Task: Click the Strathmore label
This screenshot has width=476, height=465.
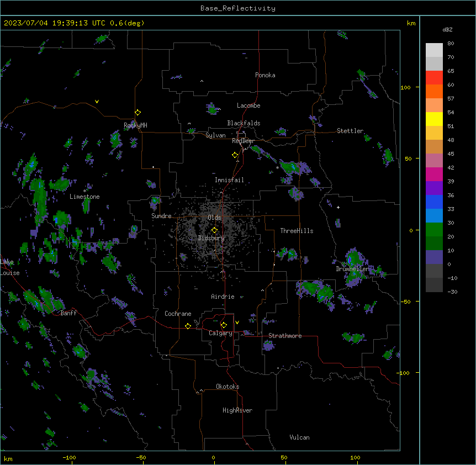Action: coord(285,336)
